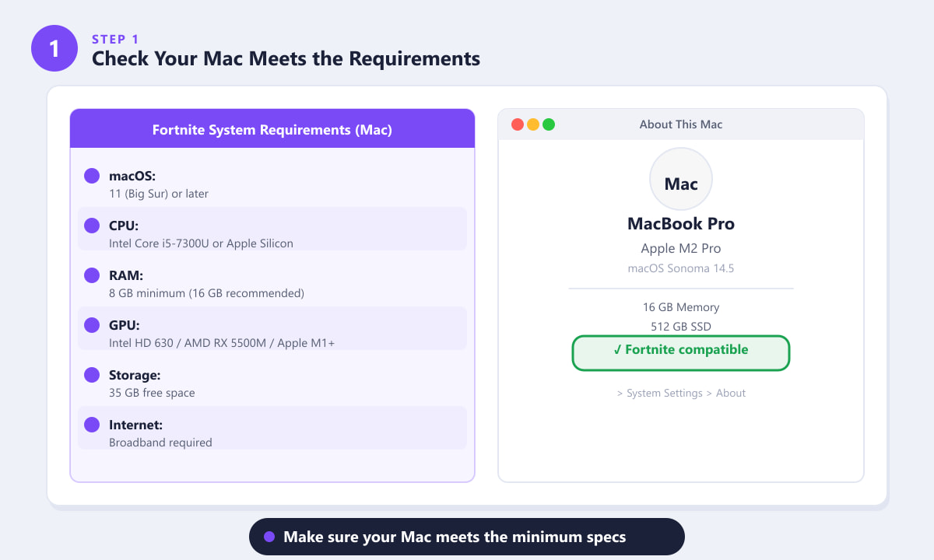Viewport: 934px width, 560px height.
Task: Click 'Intel Core i5-7300U or Apple Silicon'
Action: [x=201, y=243]
